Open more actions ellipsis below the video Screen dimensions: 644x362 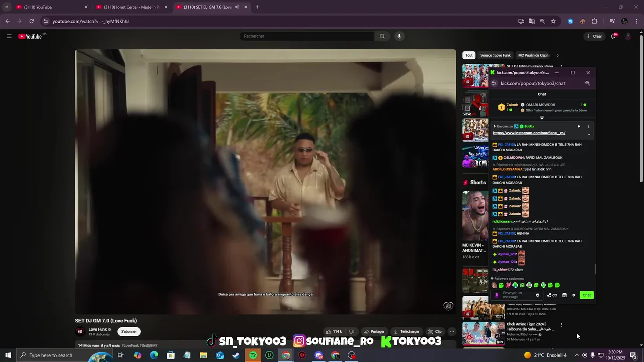[x=452, y=332]
